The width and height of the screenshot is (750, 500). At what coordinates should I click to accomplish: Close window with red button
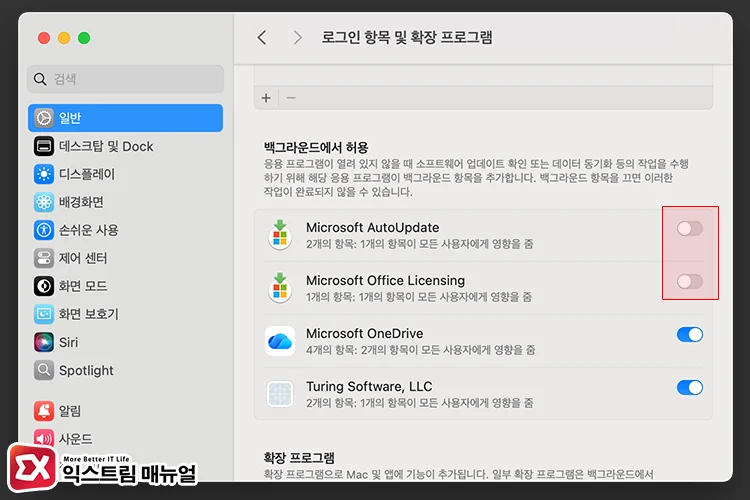coord(44,38)
